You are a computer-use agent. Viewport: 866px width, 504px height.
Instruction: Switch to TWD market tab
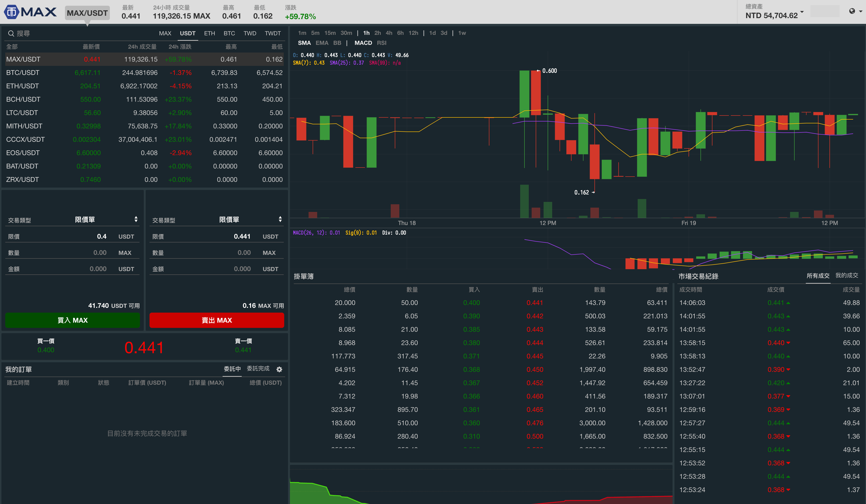(x=250, y=33)
